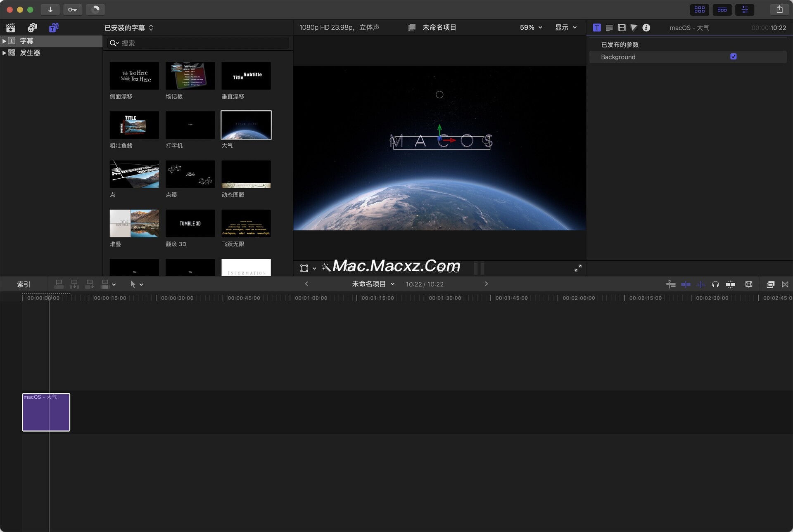
Task: Switch to the Text inspector tab icon
Action: point(609,28)
